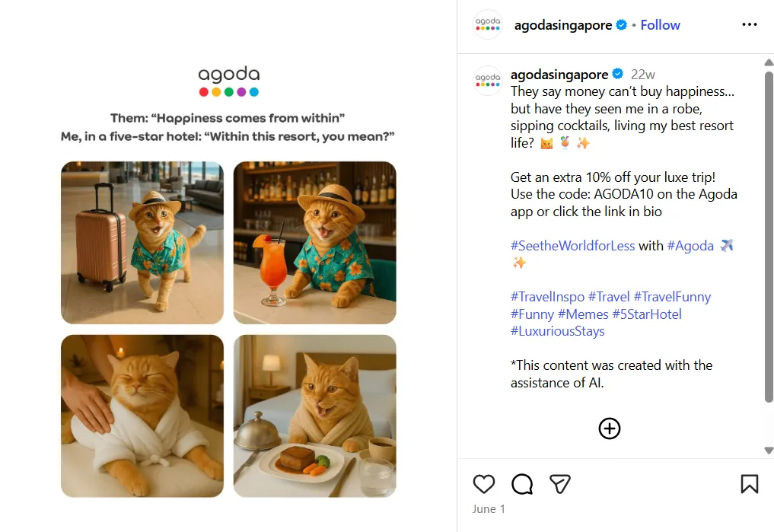Open the three-dot options menu
Screen dimensions: 774x532
coord(750,24)
